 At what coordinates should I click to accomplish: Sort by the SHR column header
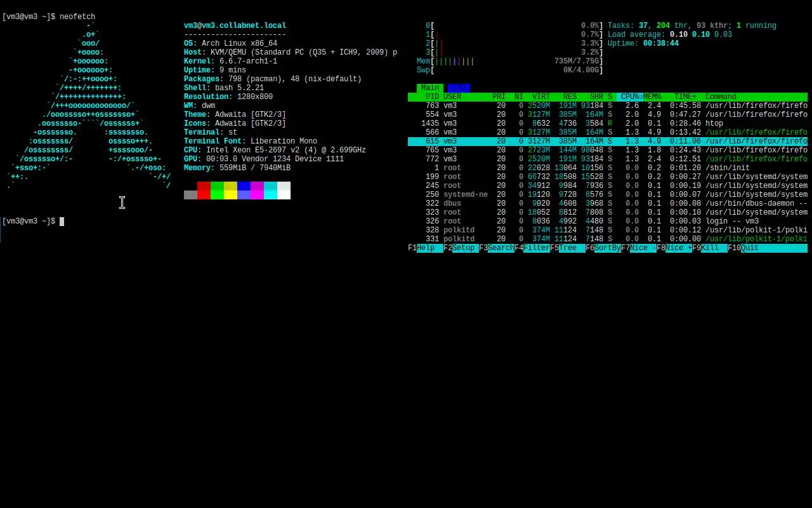pos(596,97)
